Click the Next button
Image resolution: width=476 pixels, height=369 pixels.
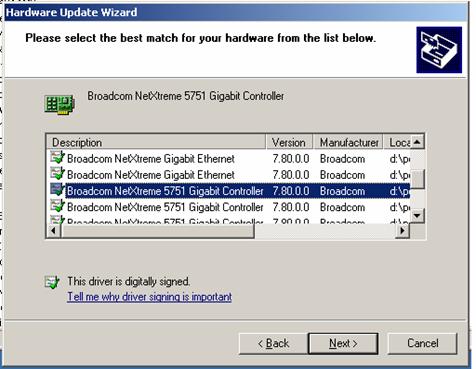pyautogui.click(x=343, y=343)
